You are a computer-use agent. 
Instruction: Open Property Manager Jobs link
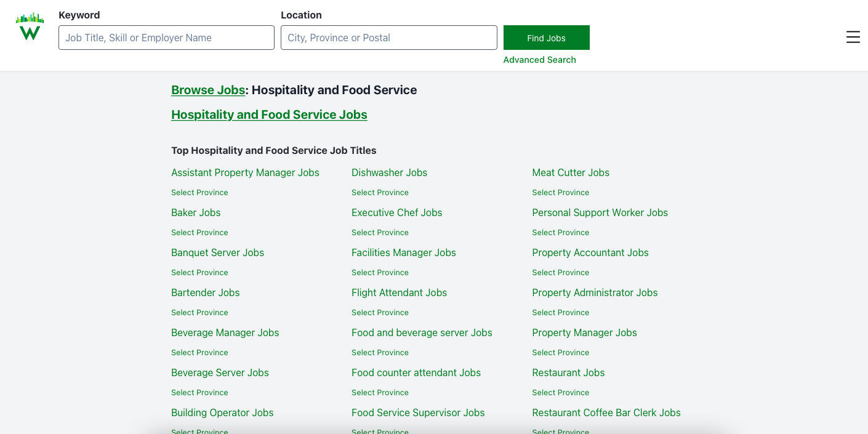584,333
